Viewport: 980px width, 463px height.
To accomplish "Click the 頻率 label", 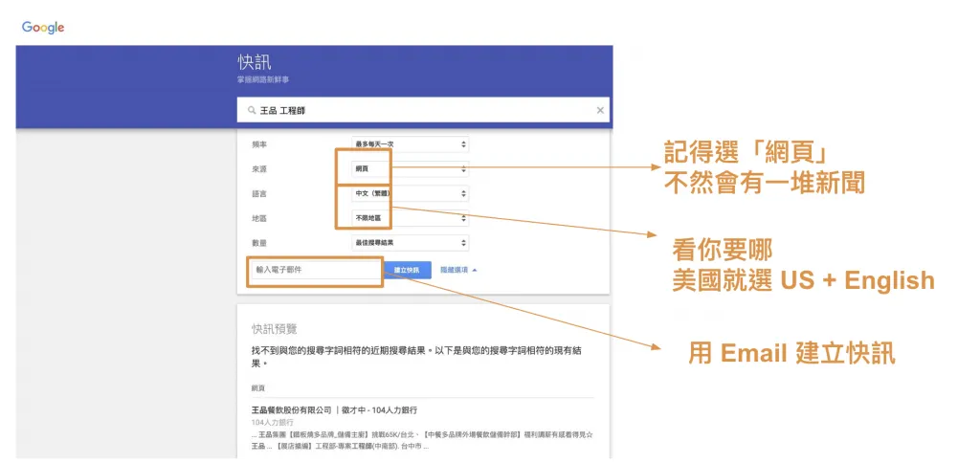I will [x=258, y=144].
